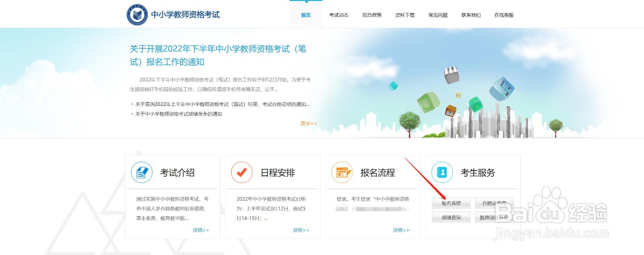Open the 常见问题 menu item
The width and height of the screenshot is (644, 255).
pos(438,15)
